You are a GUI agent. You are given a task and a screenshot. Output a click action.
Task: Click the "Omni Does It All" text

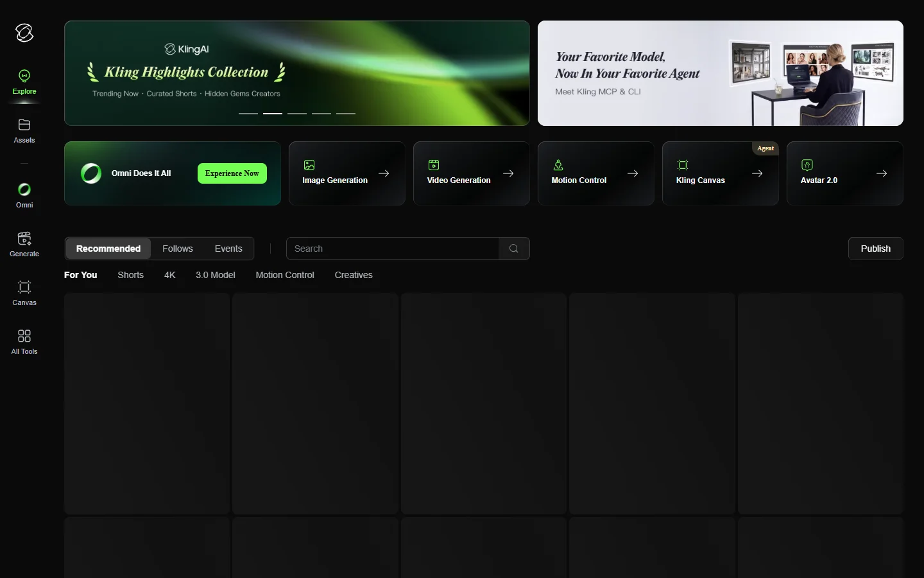[x=141, y=173]
